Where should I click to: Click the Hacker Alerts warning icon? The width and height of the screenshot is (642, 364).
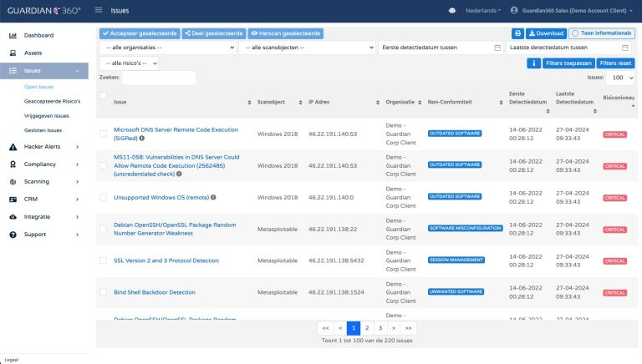(13, 147)
